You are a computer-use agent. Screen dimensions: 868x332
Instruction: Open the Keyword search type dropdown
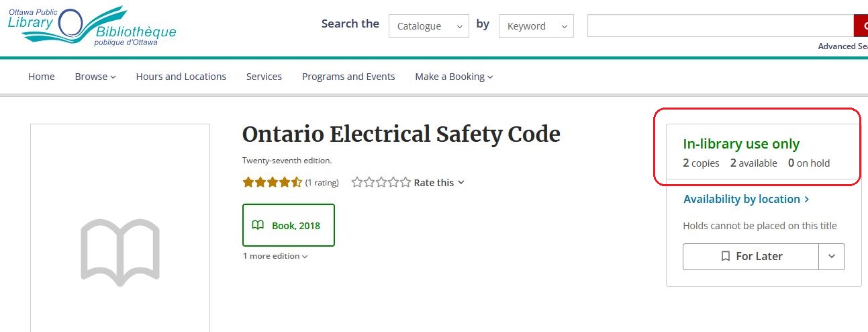coord(536,26)
